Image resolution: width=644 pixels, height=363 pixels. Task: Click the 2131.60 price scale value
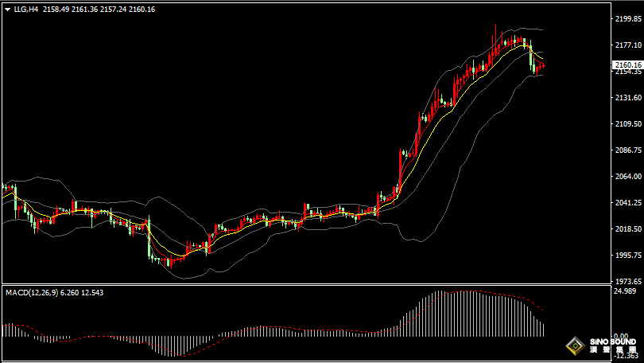point(627,98)
